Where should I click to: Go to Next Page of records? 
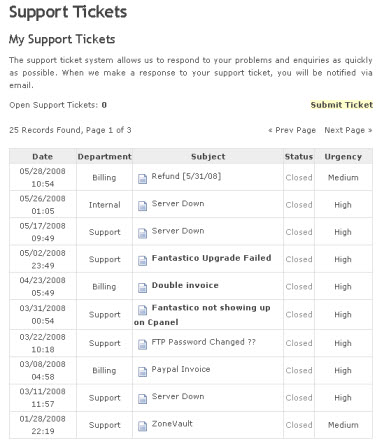tap(348, 130)
